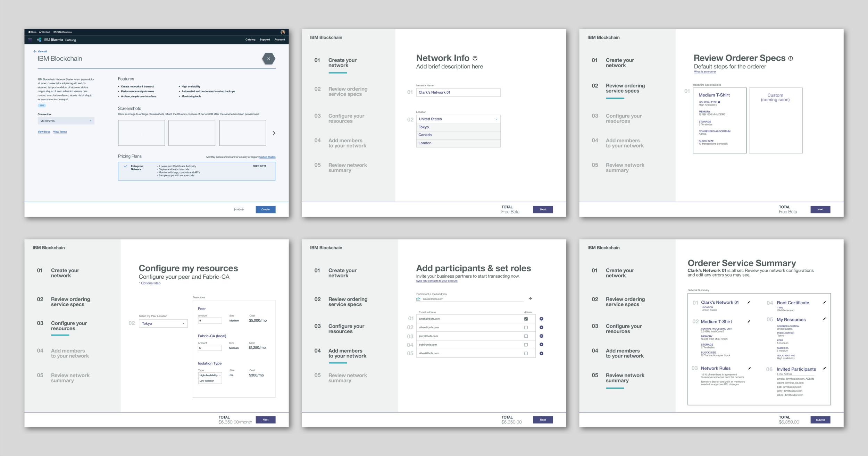Screen dimensions: 868x456
Task: Edit the Network Rules summary section with pencil
Action: click(x=750, y=368)
